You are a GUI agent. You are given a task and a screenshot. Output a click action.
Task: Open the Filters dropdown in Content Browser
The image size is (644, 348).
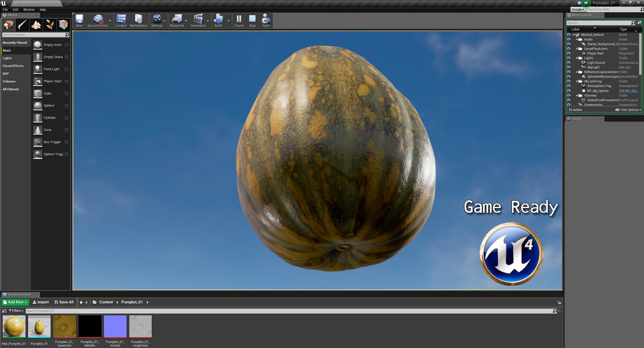click(x=16, y=311)
